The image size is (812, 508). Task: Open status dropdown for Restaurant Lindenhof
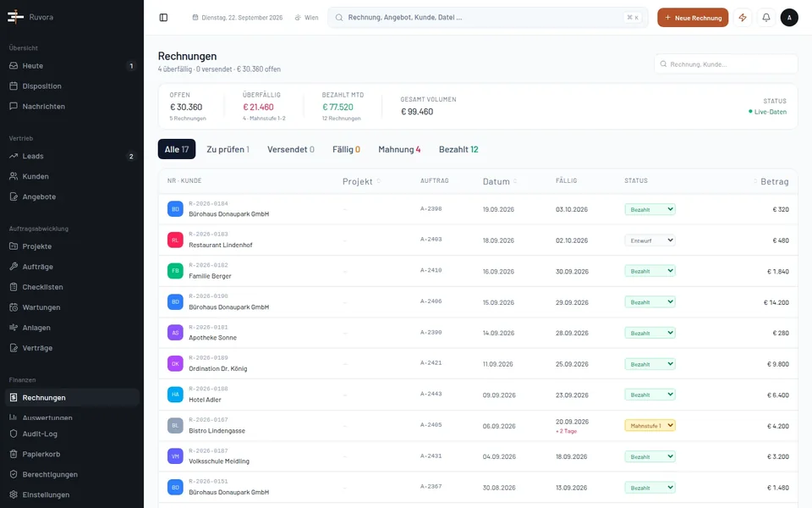(650, 240)
